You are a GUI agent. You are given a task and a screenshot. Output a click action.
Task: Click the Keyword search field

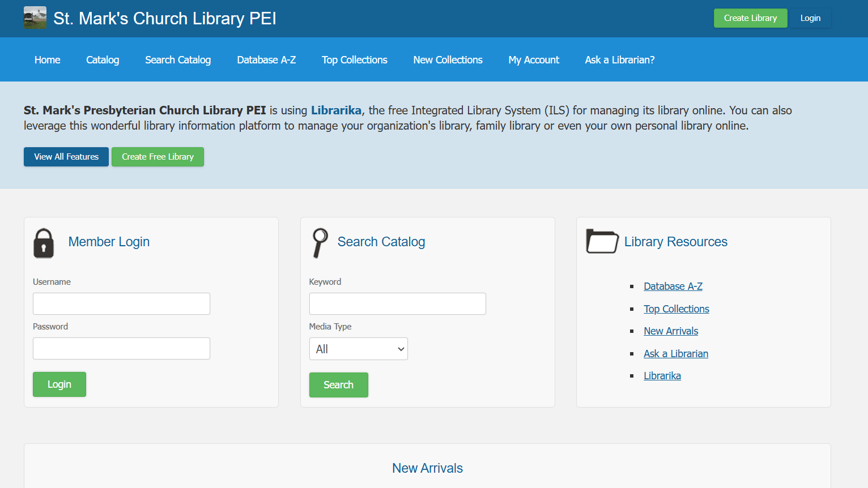(x=397, y=304)
